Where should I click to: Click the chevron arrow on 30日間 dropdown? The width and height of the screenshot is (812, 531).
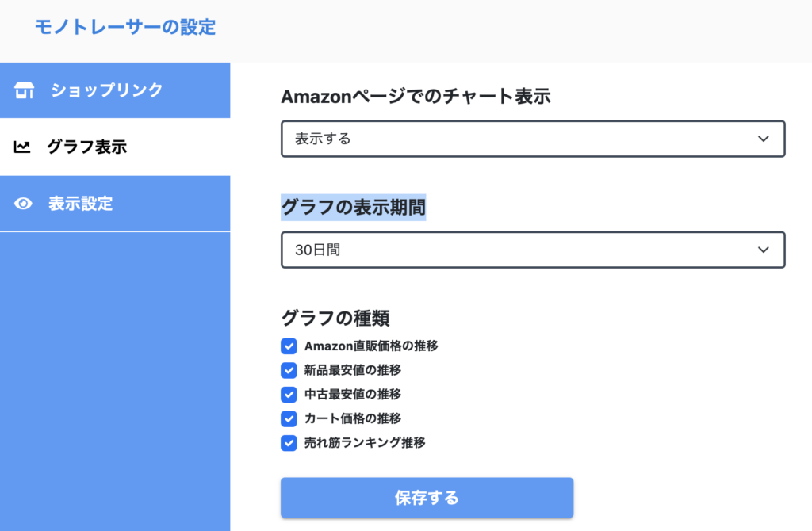coord(764,250)
